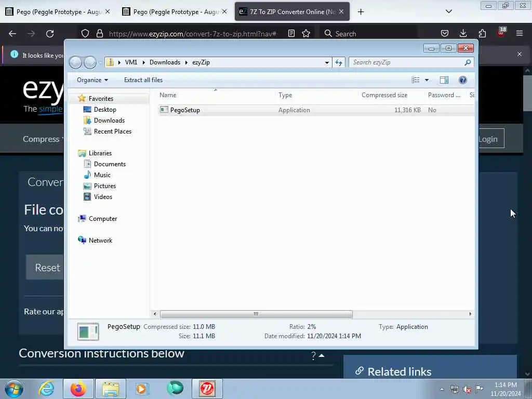Click the Firefox back arrow

click(12, 34)
